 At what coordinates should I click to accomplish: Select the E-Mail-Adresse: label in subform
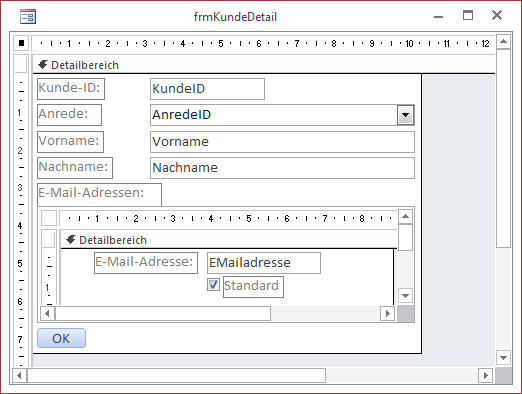[146, 263]
